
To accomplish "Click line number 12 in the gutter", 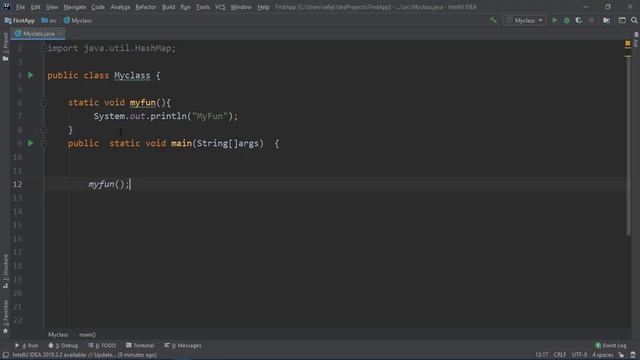I will coord(17,184).
